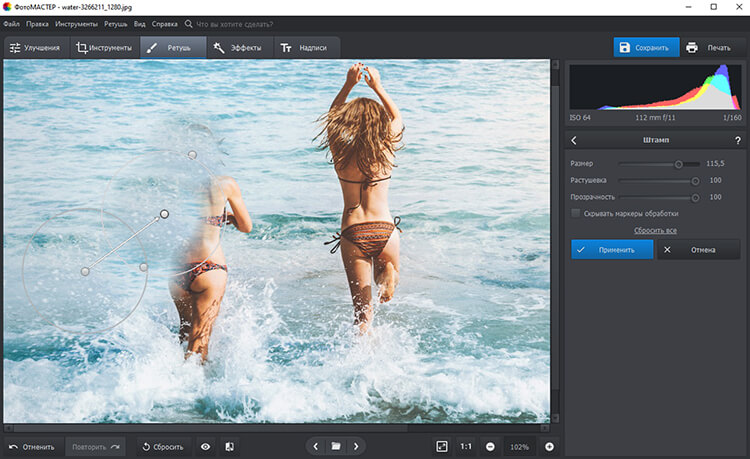This screenshot has width=750, height=459.
Task: Click the before/after compare icon
Action: pos(230,447)
